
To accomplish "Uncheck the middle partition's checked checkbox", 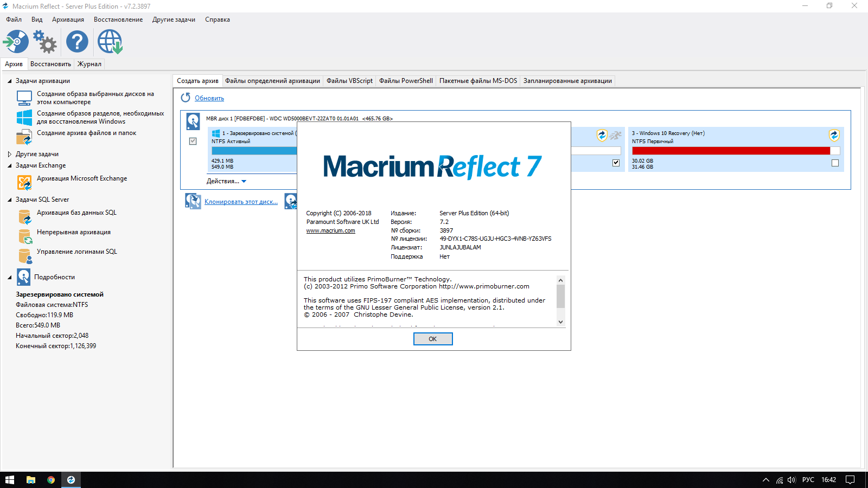I will 616,163.
